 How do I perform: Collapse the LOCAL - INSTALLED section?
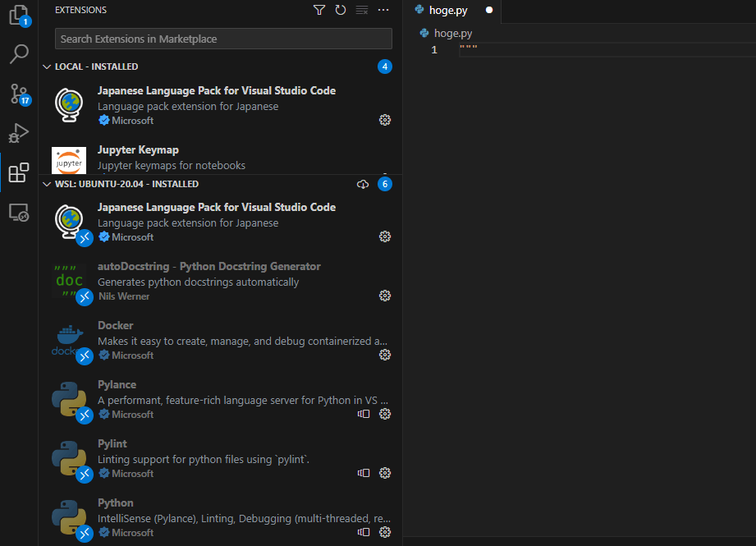[47, 67]
